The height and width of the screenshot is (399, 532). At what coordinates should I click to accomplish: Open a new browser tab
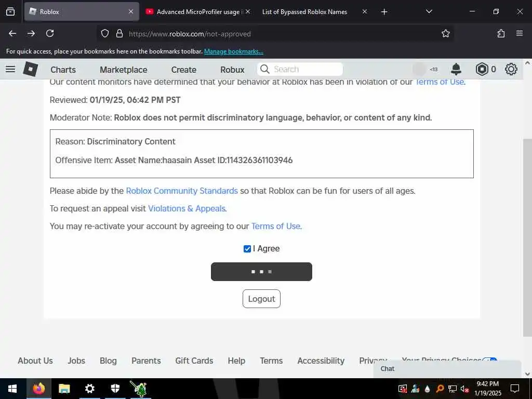[384, 12]
